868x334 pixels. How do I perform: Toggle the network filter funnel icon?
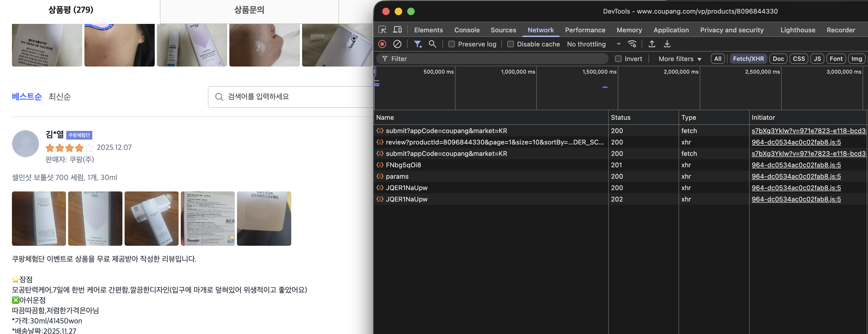pyautogui.click(x=417, y=44)
